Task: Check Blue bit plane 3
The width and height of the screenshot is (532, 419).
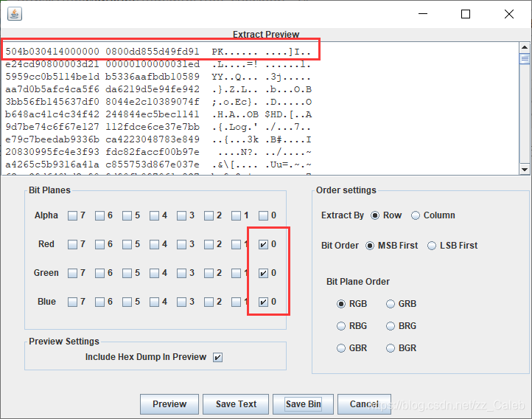Action: pos(181,302)
